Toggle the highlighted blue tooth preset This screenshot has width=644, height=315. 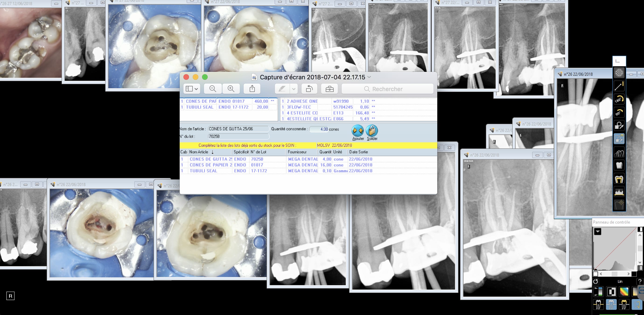pyautogui.click(x=611, y=304)
